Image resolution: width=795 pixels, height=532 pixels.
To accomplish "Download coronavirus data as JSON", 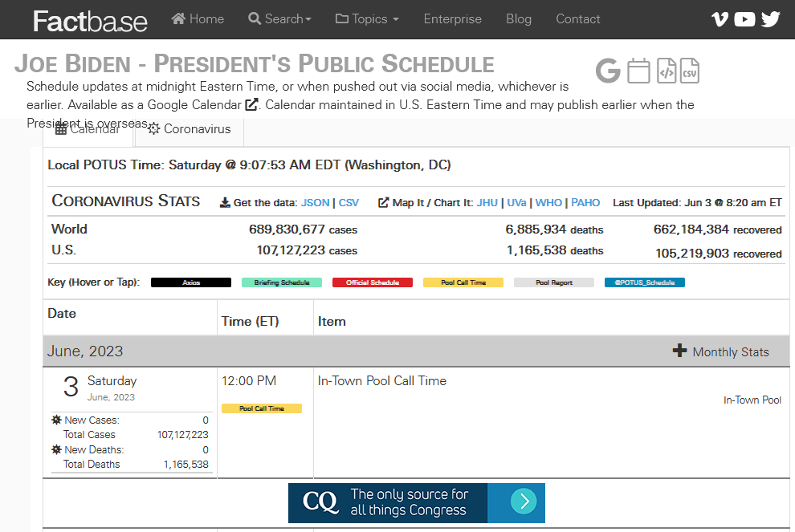I will pyautogui.click(x=315, y=203).
